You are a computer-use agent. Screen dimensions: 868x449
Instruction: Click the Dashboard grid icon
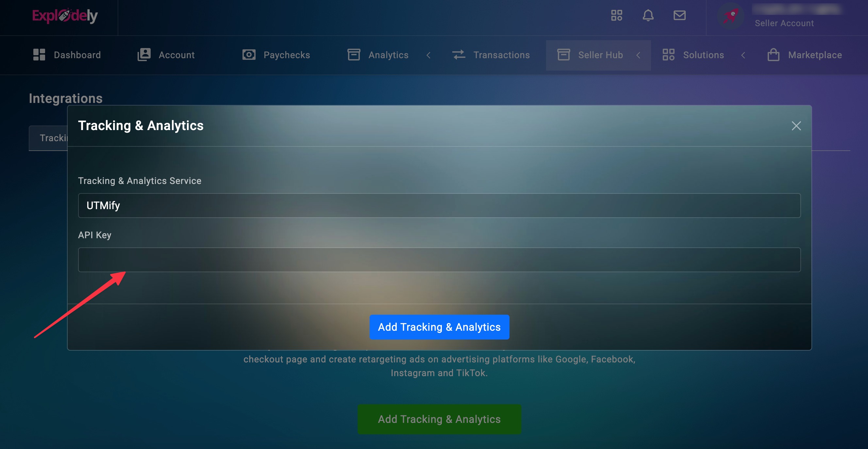(x=39, y=55)
